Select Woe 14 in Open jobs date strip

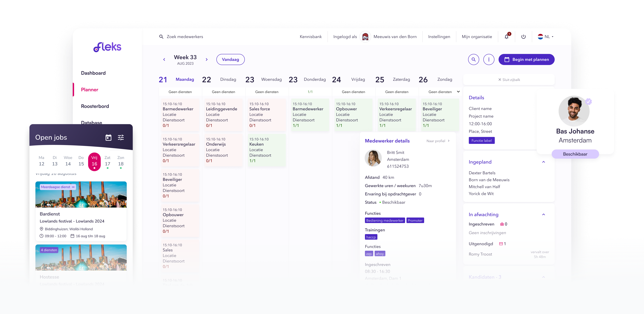click(x=68, y=161)
